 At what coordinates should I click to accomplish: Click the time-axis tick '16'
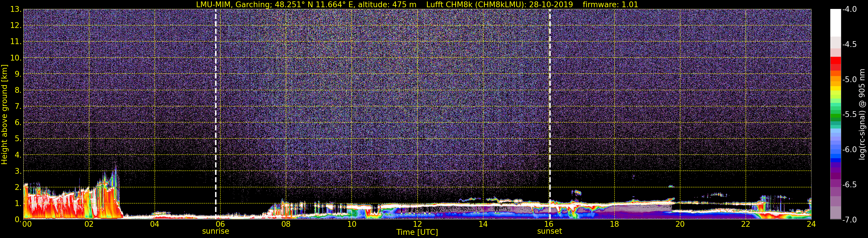tap(549, 224)
